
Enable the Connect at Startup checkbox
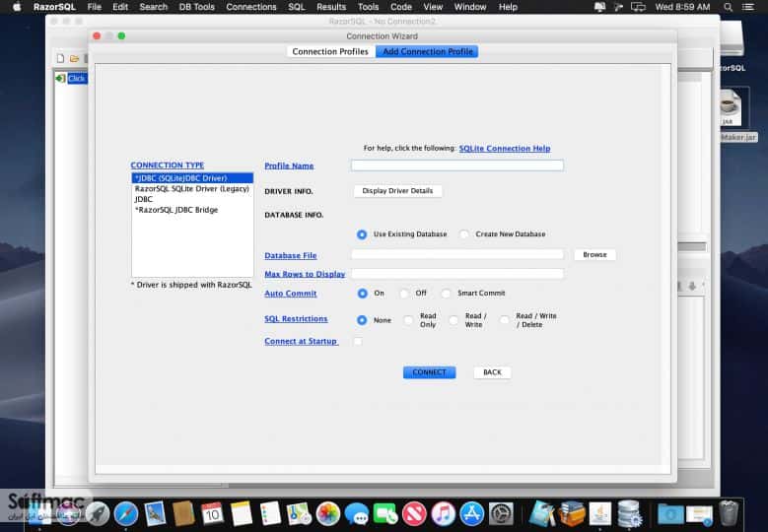click(x=358, y=341)
